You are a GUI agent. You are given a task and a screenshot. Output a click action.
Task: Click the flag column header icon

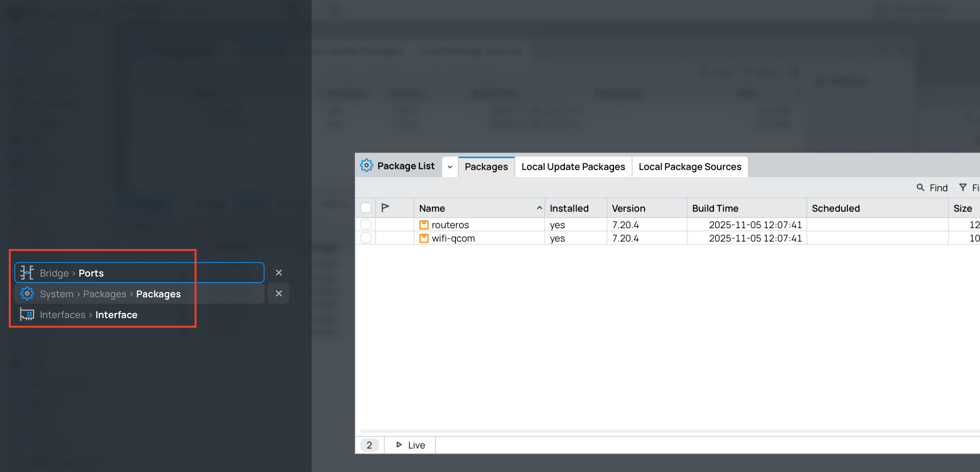coord(385,207)
